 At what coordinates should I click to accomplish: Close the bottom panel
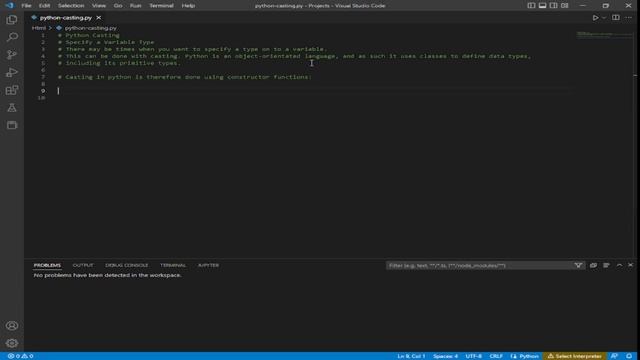point(631,265)
